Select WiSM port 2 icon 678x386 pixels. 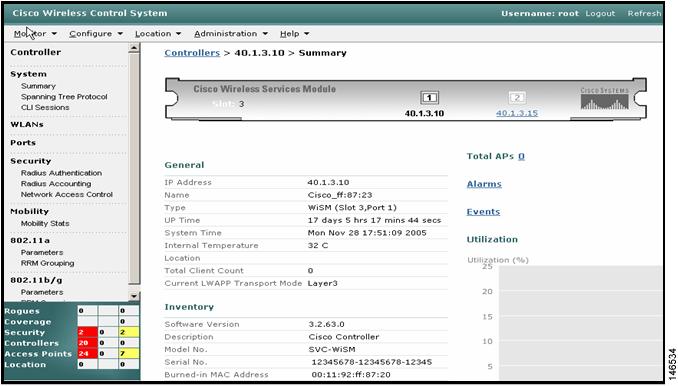point(517,98)
